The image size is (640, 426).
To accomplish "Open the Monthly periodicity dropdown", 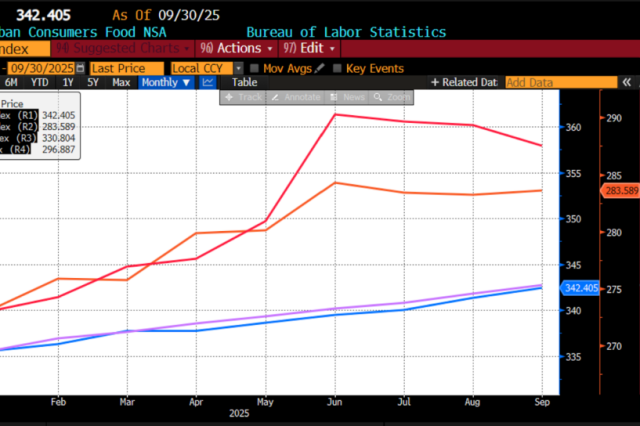I will 166,83.
